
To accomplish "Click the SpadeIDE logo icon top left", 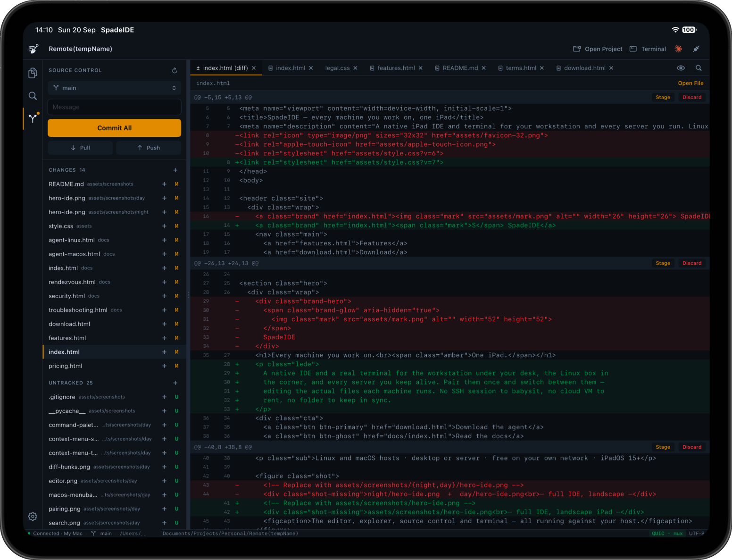I will click(33, 49).
